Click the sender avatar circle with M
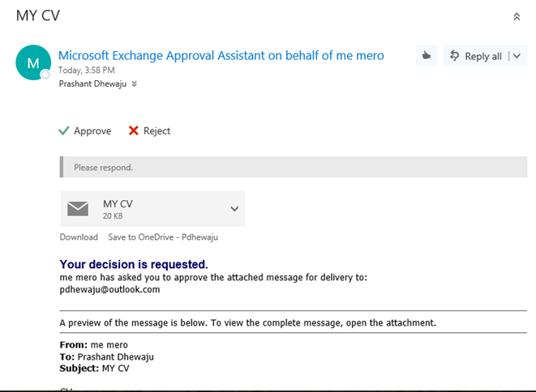536x392 pixels. pyautogui.click(x=33, y=62)
